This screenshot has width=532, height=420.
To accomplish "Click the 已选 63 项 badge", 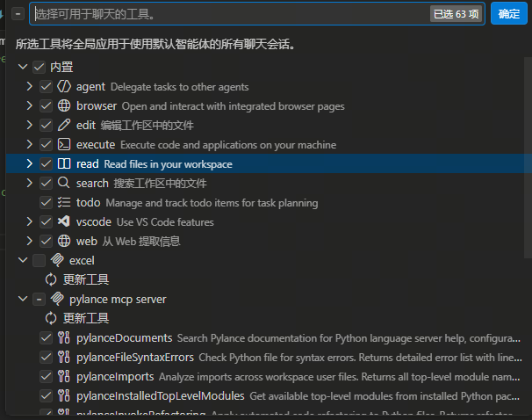I will pos(456,14).
